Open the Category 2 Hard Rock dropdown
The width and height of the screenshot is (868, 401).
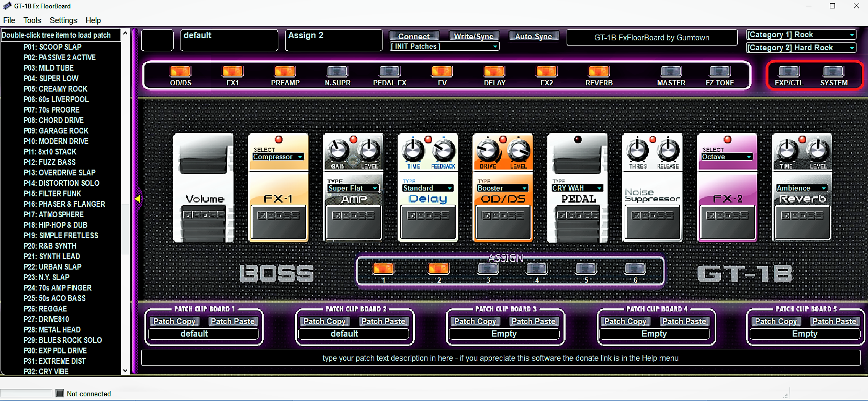tap(801, 48)
